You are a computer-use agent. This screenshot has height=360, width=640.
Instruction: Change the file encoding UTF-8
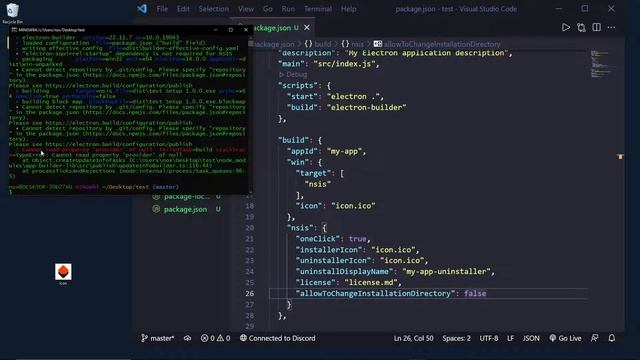point(489,338)
